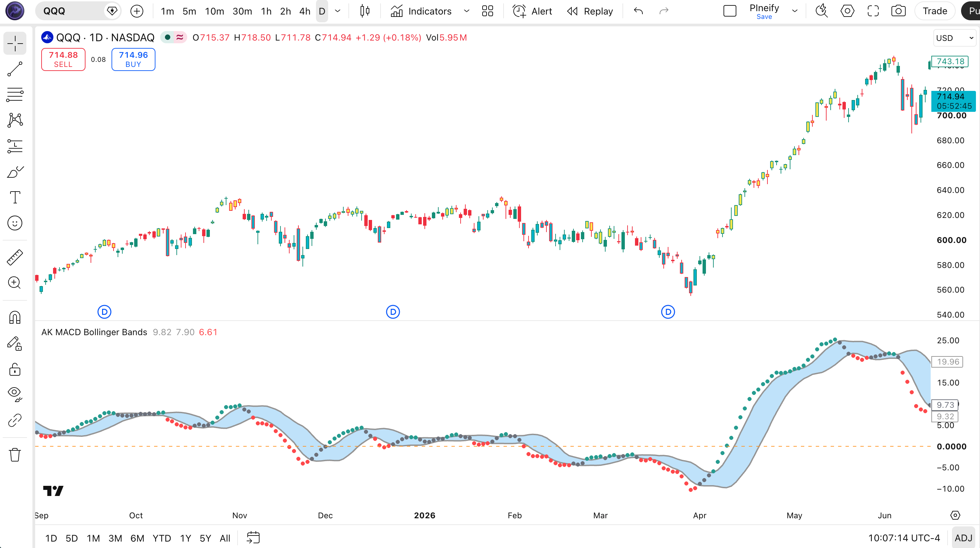Select the 1m timeframe

pyautogui.click(x=167, y=11)
